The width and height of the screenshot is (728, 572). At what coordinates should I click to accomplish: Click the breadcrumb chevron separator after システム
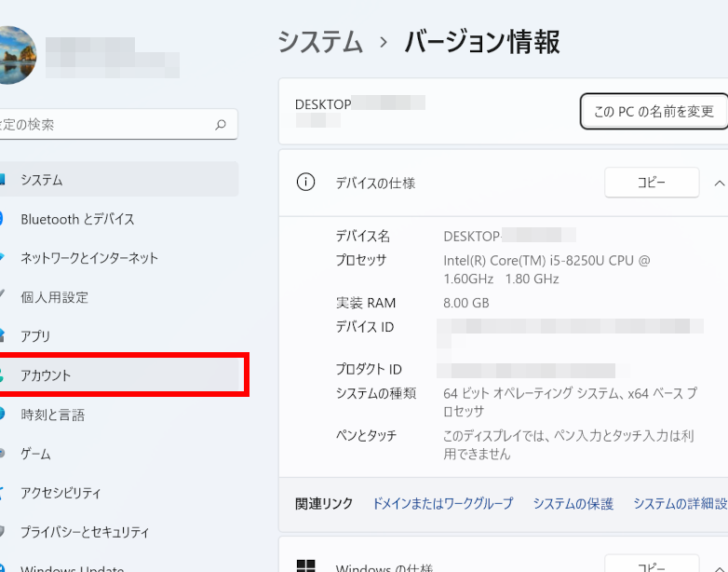(x=384, y=42)
